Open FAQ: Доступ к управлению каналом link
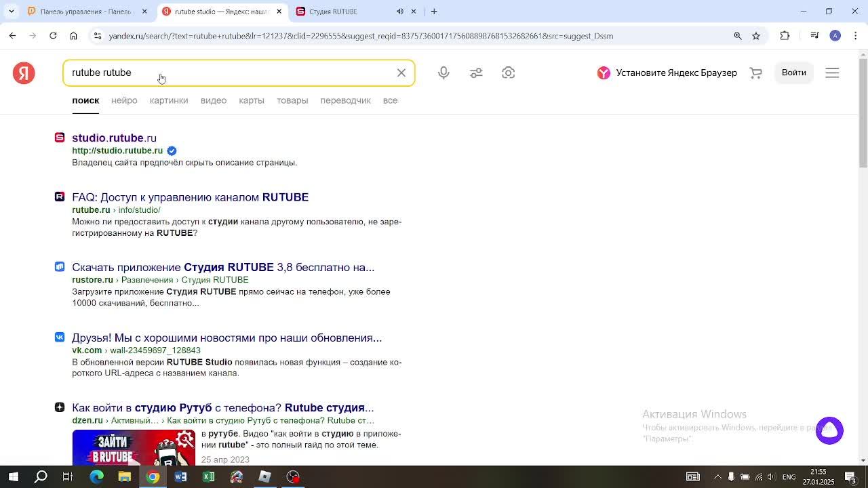 tap(190, 197)
